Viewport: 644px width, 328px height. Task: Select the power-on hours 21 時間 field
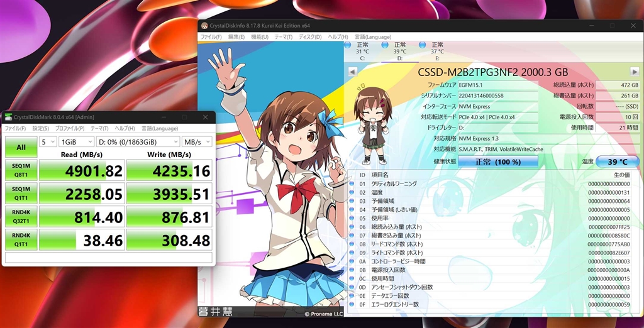click(618, 128)
